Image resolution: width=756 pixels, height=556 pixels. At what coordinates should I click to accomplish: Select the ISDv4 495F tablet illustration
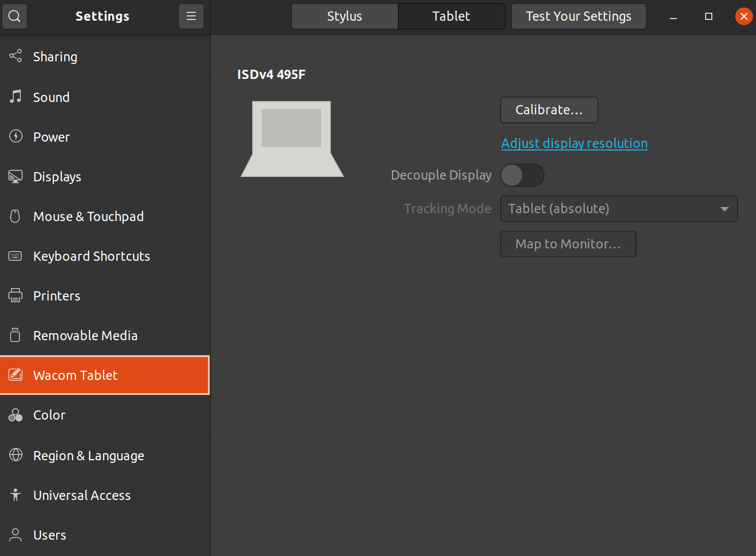tap(291, 139)
